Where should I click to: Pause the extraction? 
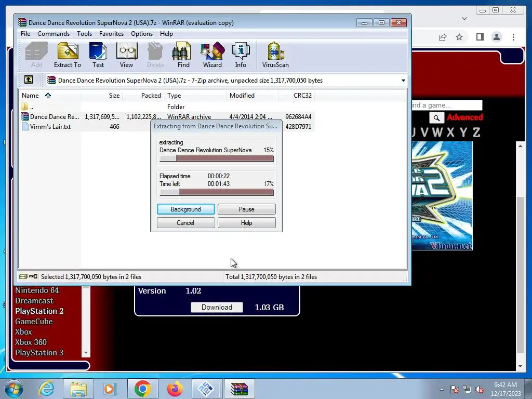247,209
